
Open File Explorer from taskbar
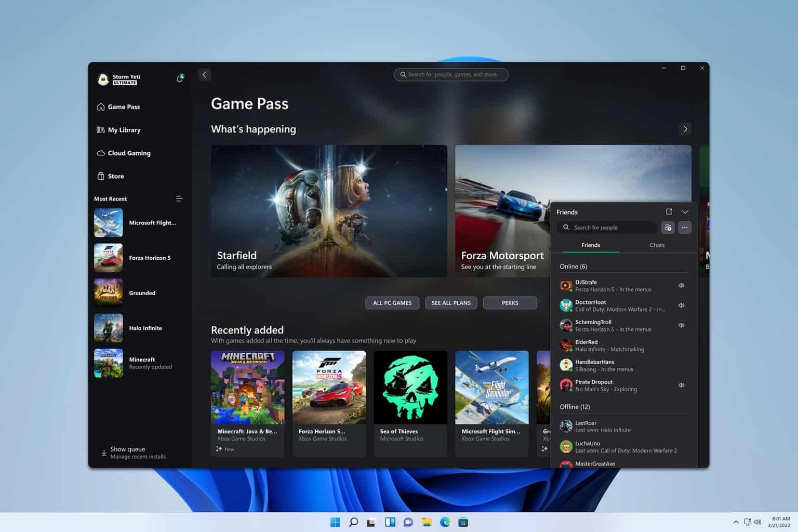pyautogui.click(x=427, y=522)
